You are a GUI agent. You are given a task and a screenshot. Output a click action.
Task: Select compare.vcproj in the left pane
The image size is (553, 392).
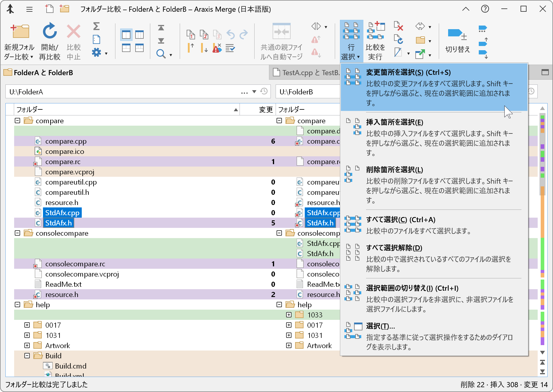coord(69,172)
